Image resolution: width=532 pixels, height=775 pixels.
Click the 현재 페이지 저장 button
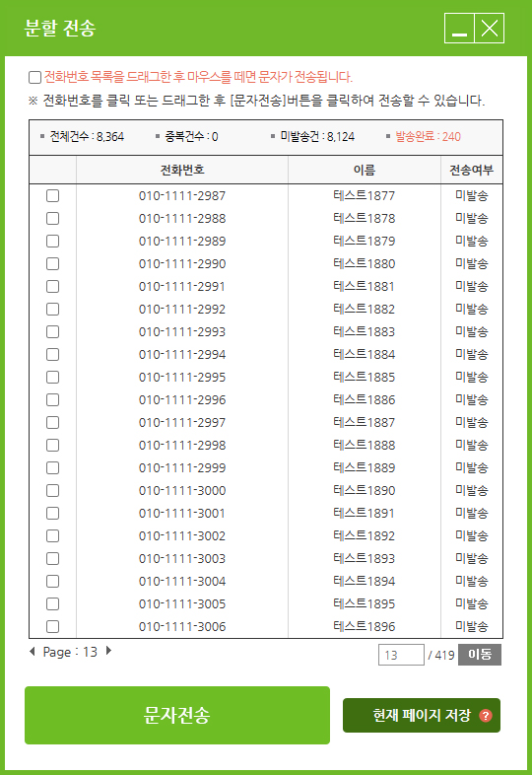[x=422, y=715]
